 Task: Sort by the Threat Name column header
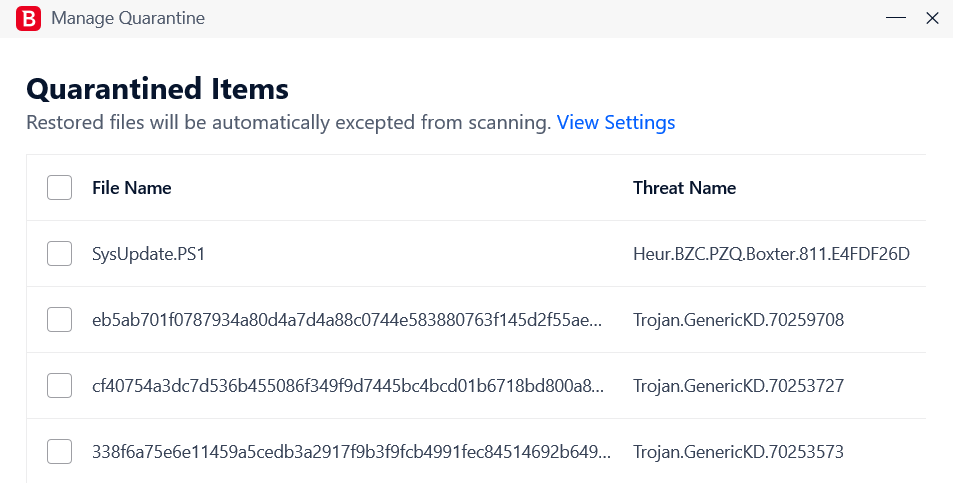point(684,188)
